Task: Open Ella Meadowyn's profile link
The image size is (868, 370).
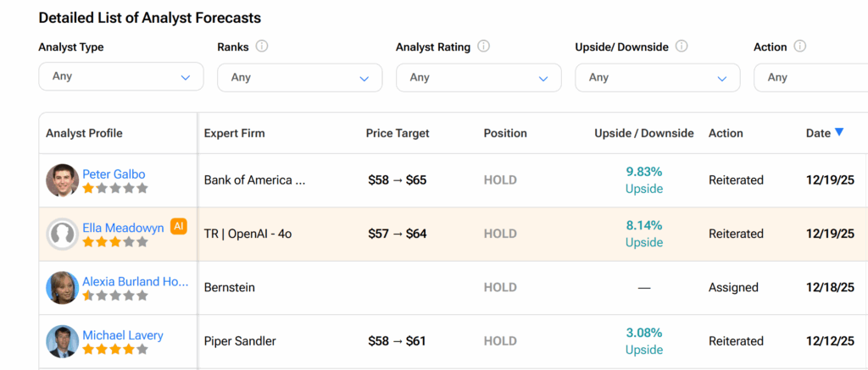Action: 123,227
